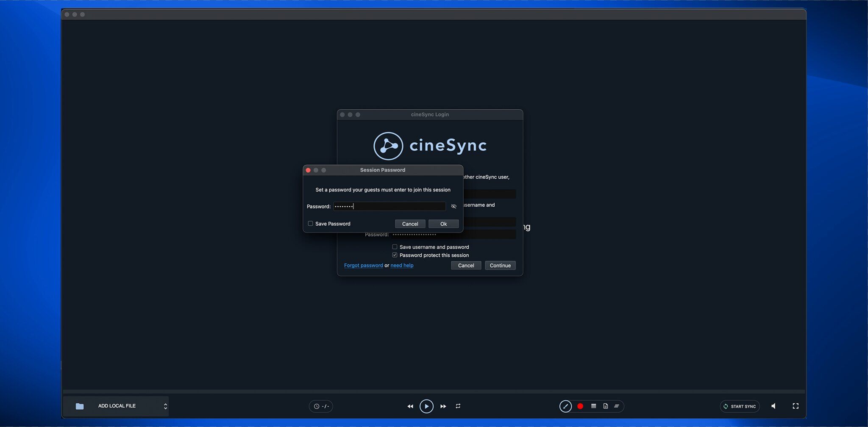Open the notes document icon
Image resolution: width=868 pixels, height=427 pixels.
point(605,406)
